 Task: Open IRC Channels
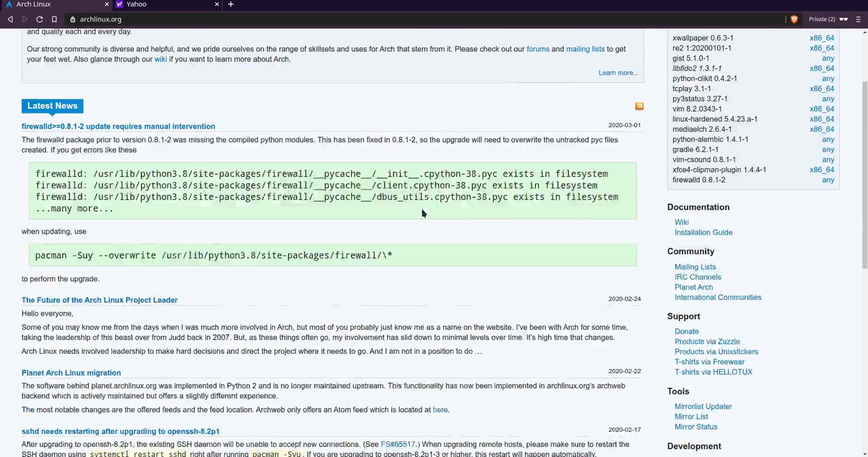click(x=698, y=277)
